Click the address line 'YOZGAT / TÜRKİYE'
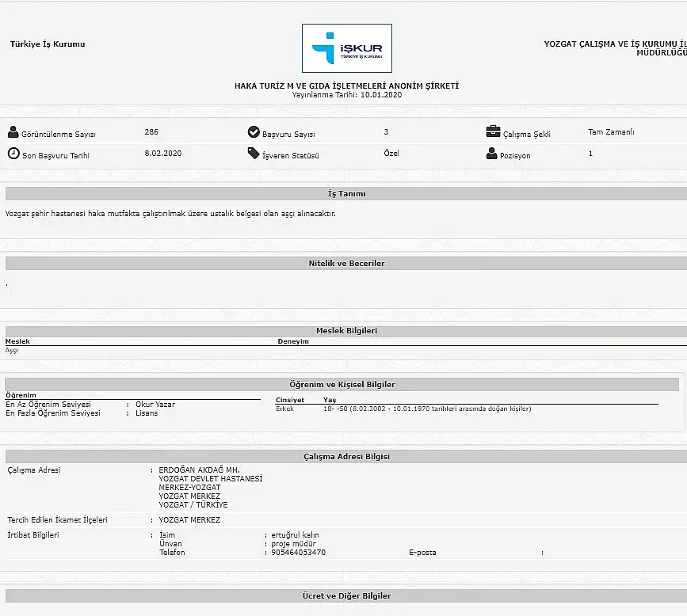The image size is (687, 616). 193,505
